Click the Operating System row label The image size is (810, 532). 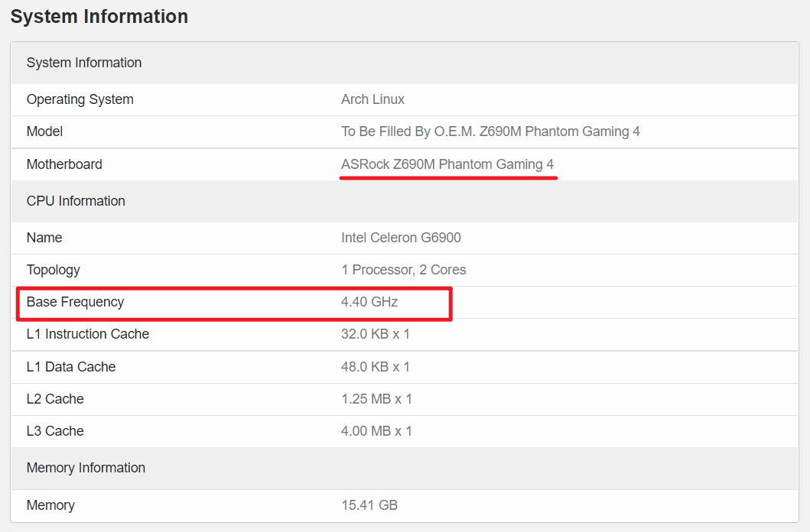coord(80,99)
